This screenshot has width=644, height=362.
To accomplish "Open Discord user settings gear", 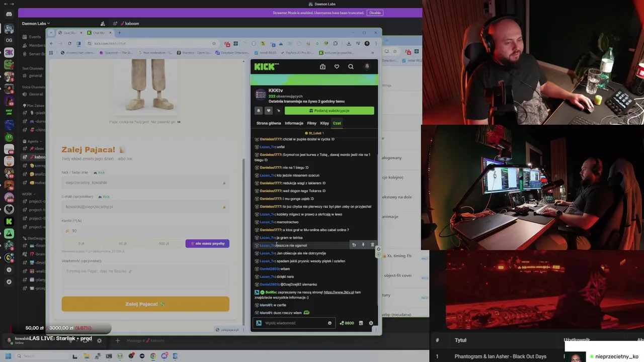I will (99, 341).
